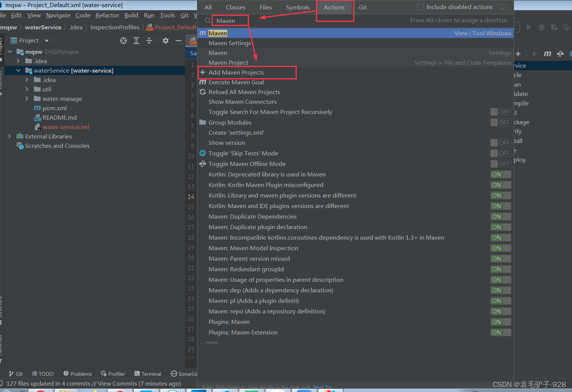The height and width of the screenshot is (392, 572).
Task: Expand the water-manage folder
Action: [x=26, y=99]
